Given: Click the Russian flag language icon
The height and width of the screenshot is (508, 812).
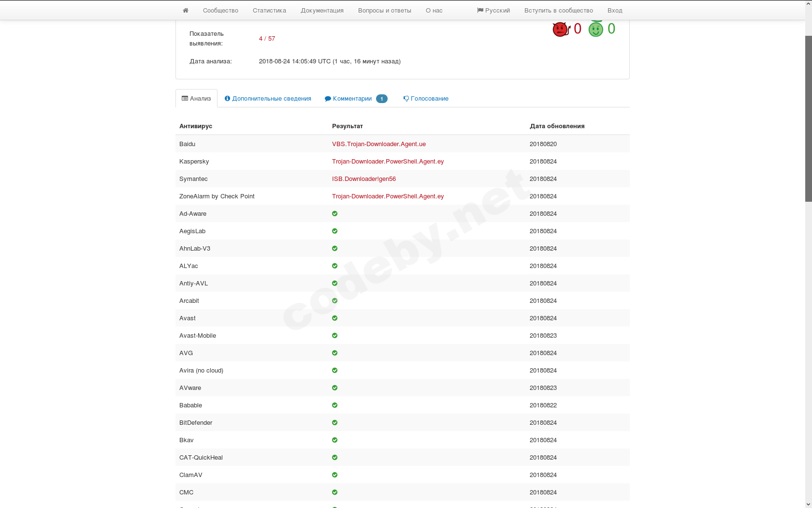Looking at the screenshot, I should click(479, 10).
